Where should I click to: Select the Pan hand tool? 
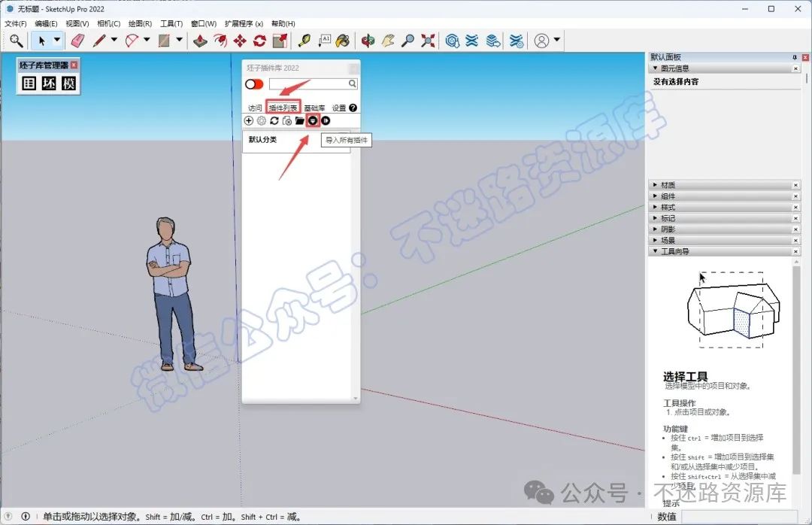point(388,41)
